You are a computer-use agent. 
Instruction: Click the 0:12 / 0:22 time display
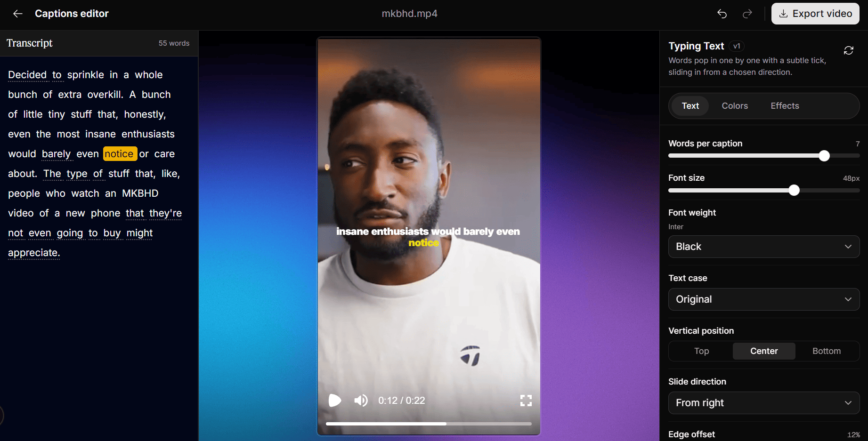[402, 401]
